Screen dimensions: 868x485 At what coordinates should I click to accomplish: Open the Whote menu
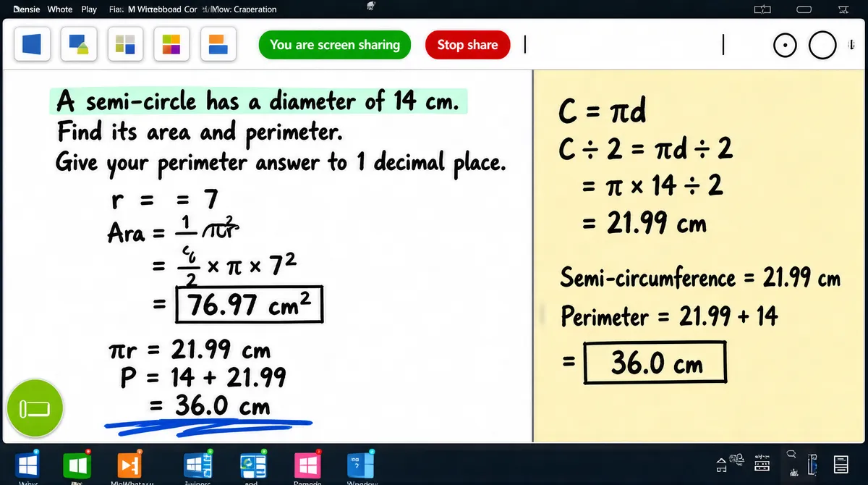pyautogui.click(x=60, y=9)
